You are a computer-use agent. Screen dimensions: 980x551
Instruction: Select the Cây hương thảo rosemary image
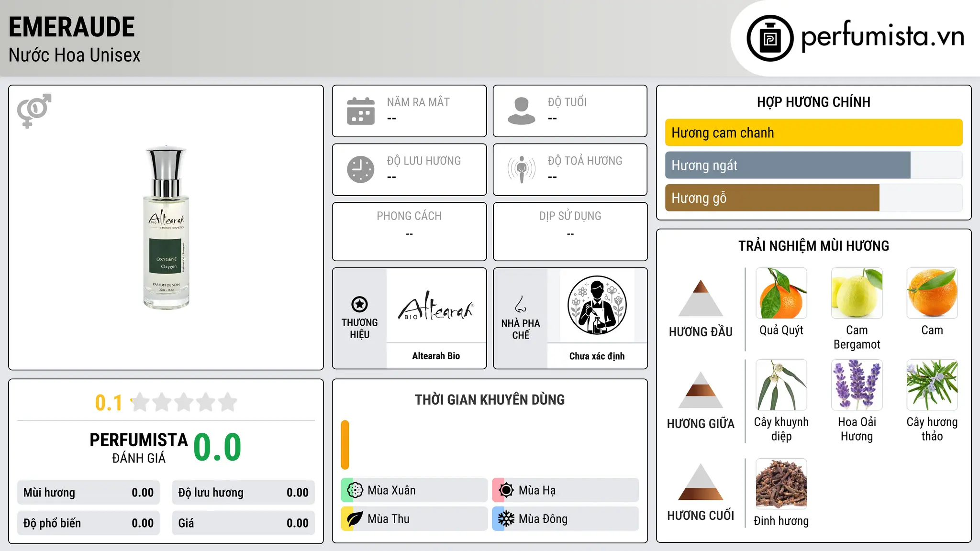coord(932,385)
